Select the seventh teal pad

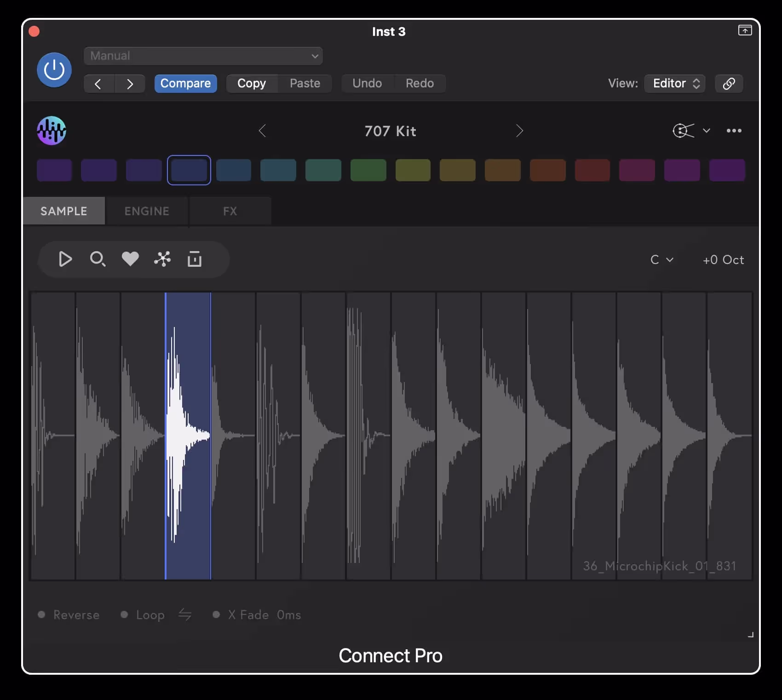pyautogui.click(x=323, y=170)
